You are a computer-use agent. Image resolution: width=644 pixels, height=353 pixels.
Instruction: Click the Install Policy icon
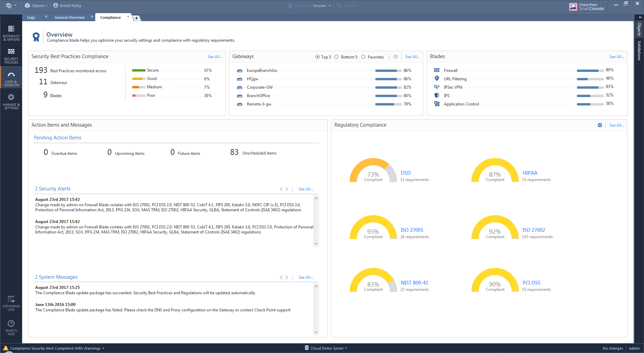[56, 5]
